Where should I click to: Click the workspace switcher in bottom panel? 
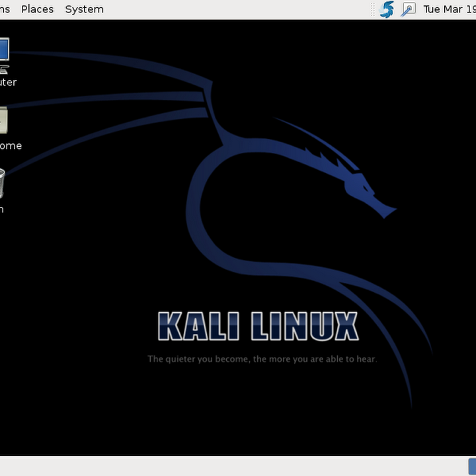(472, 466)
